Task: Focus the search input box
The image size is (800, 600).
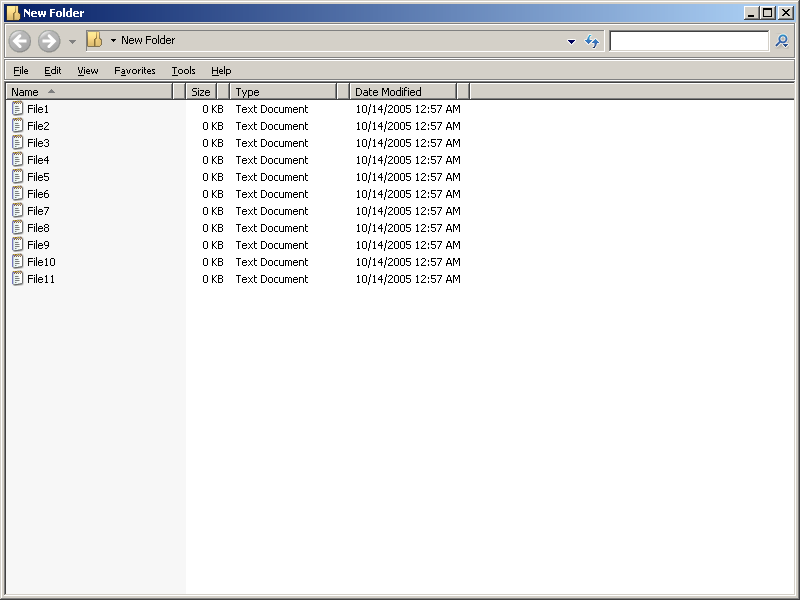Action: point(689,41)
